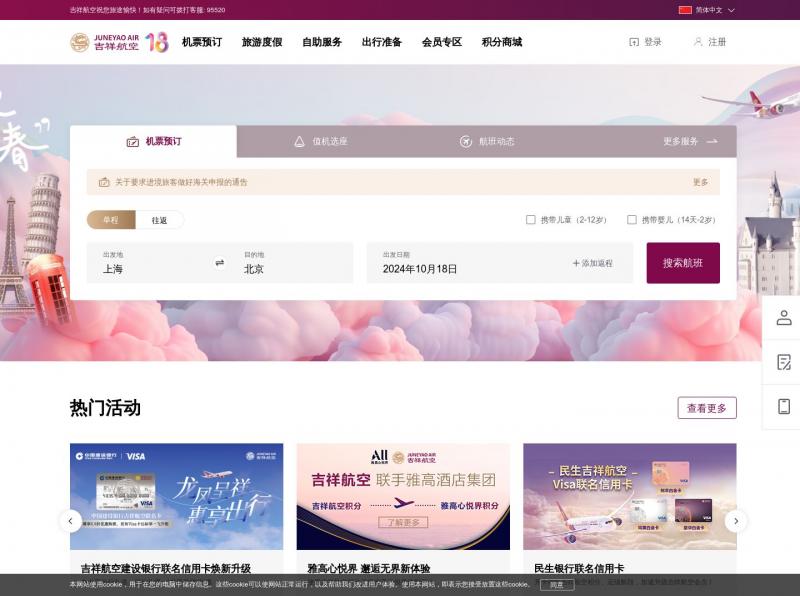Screen dimensions: 800x596
Task: Click the login icon beside 登录
Action: click(634, 42)
